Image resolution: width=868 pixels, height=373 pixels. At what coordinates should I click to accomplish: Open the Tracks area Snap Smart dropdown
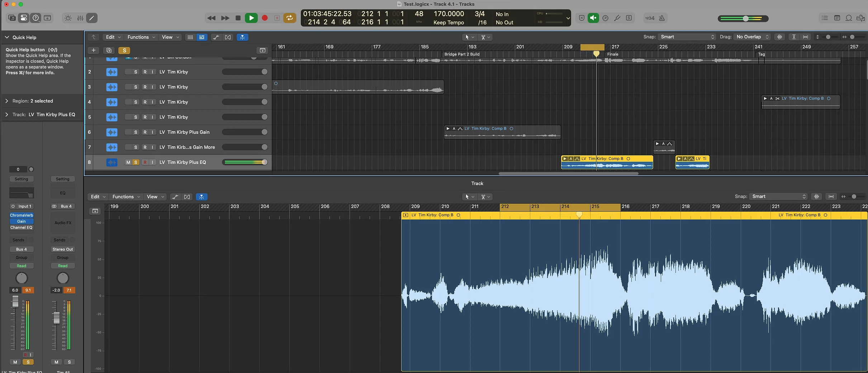(687, 37)
